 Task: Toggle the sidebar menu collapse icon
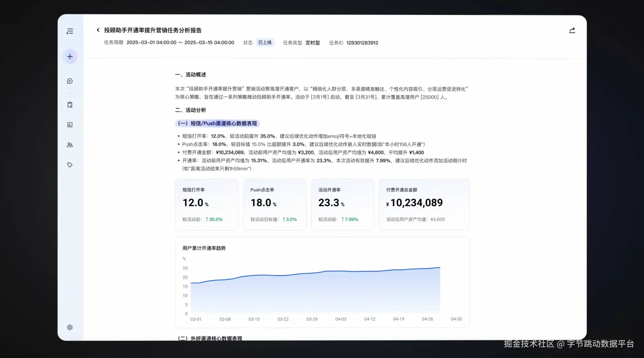point(70,31)
